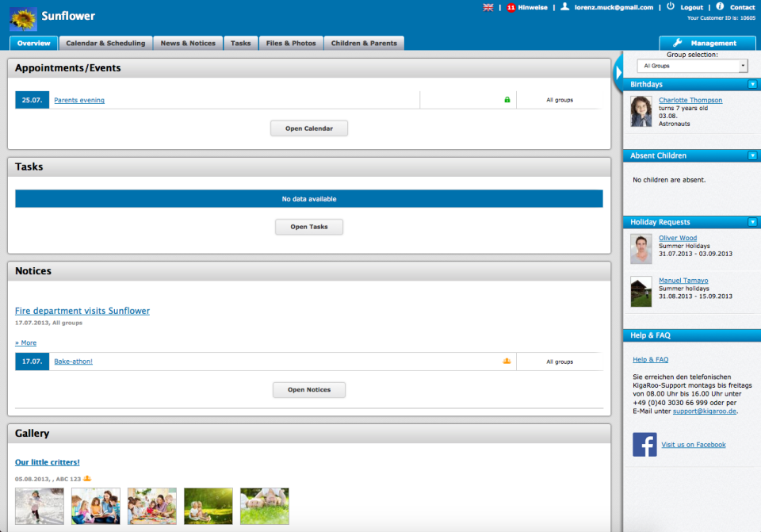The width and height of the screenshot is (761, 532).
Task: Click the Sunflower logo image
Action: pyautogui.click(x=23, y=19)
